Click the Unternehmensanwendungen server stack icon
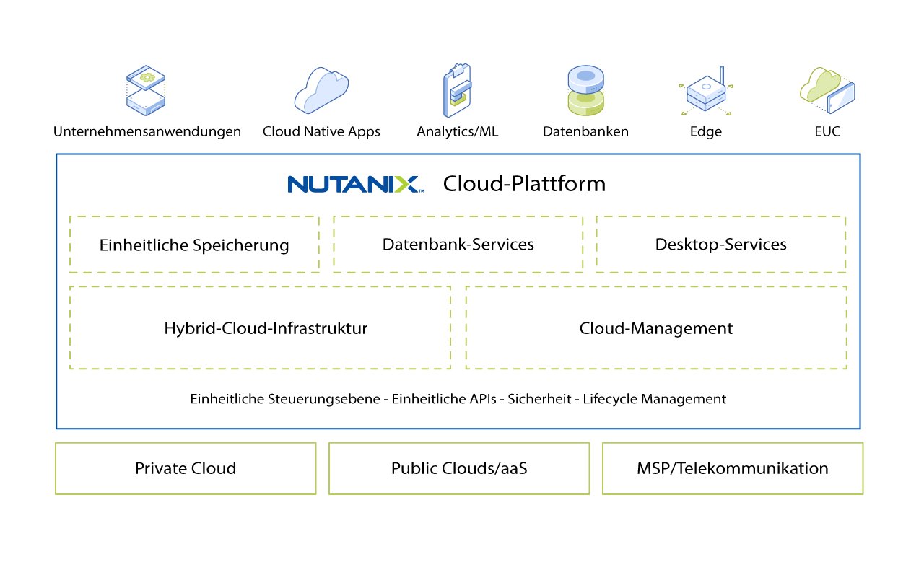 [145, 91]
